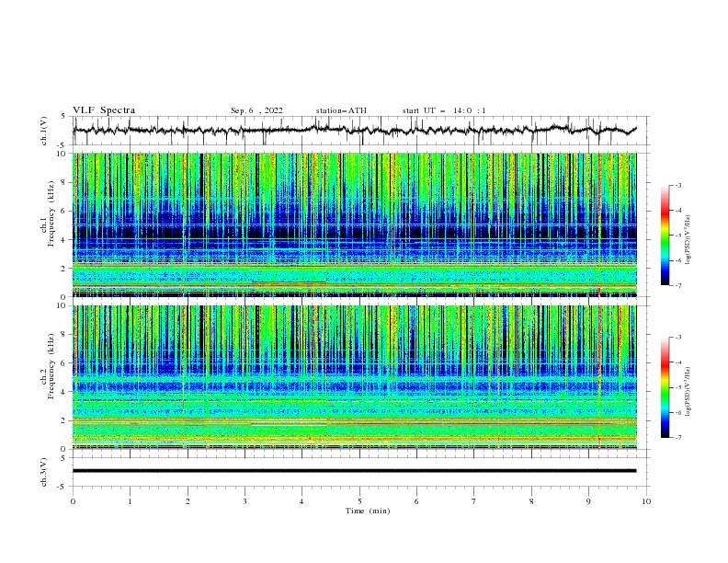Viewport: 728px width, 563px height.
Task: Click the ch.2 spectrogram PSD color bar
Action: click(x=665, y=387)
